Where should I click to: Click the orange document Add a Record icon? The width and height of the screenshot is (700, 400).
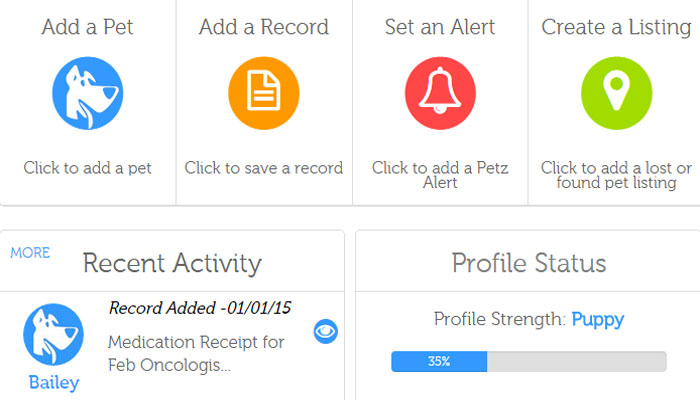tap(264, 93)
